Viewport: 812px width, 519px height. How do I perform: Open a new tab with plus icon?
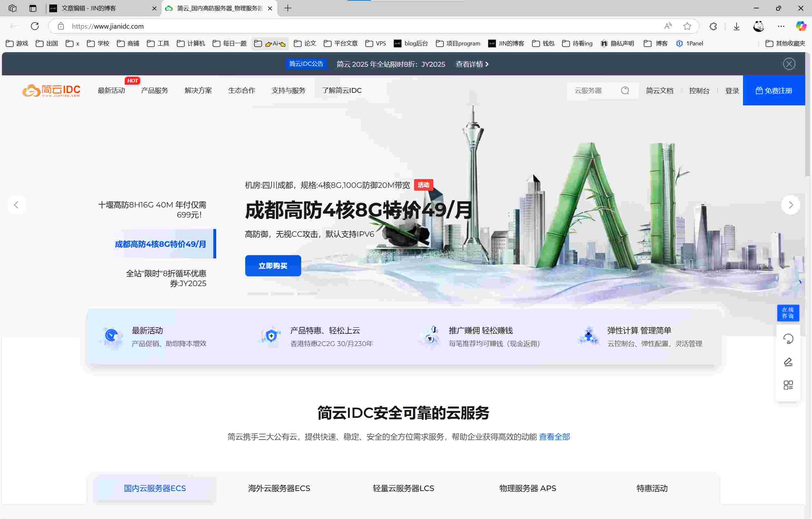click(x=288, y=8)
